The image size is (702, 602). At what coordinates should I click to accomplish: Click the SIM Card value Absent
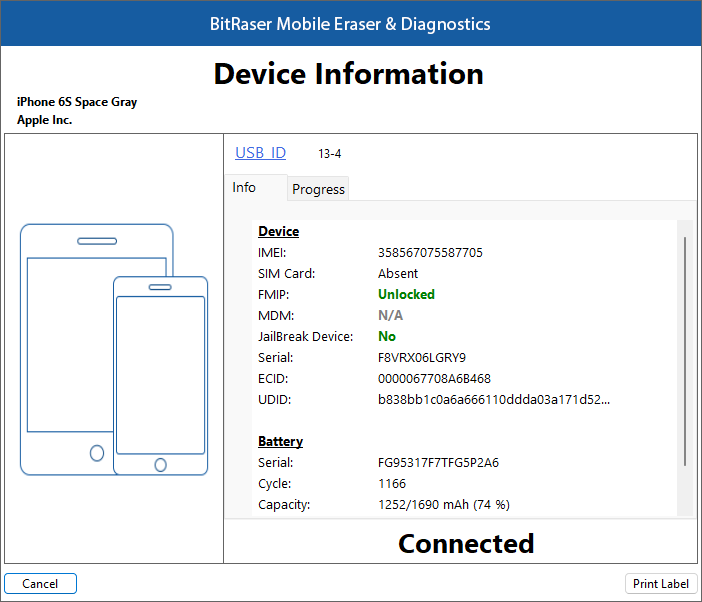[x=398, y=273]
